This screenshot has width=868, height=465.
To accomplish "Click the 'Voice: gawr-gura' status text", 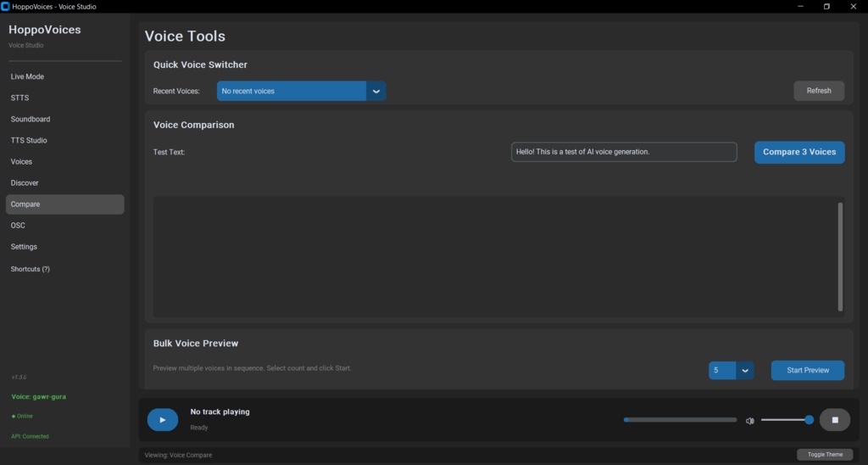I will click(39, 397).
